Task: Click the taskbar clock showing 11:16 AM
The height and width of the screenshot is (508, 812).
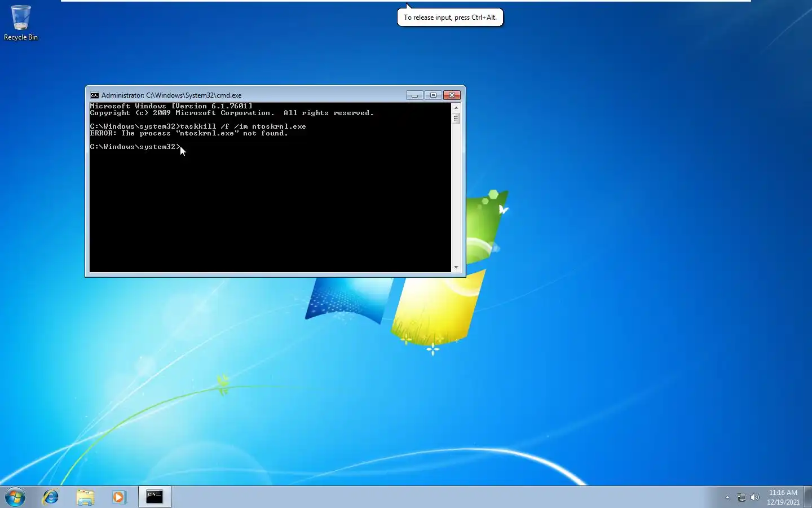Action: pyautogui.click(x=783, y=497)
